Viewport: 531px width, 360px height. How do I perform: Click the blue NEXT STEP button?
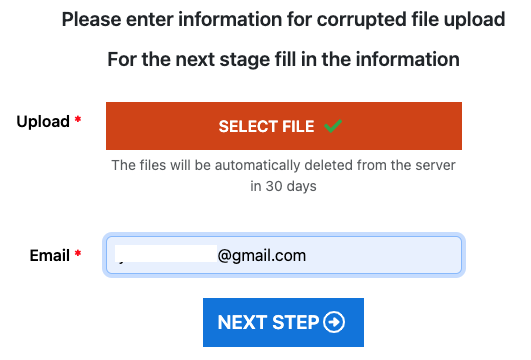(283, 322)
